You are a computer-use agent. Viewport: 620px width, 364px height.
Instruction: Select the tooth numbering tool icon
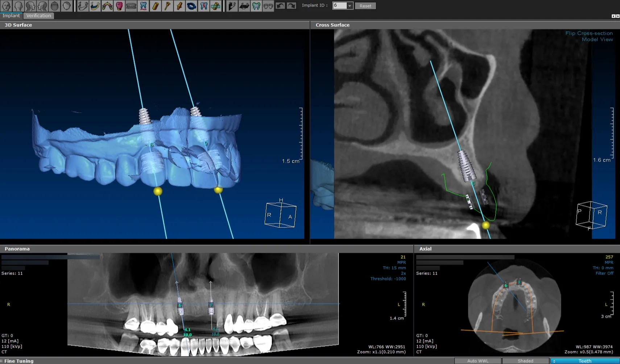pyautogui.click(x=203, y=5)
